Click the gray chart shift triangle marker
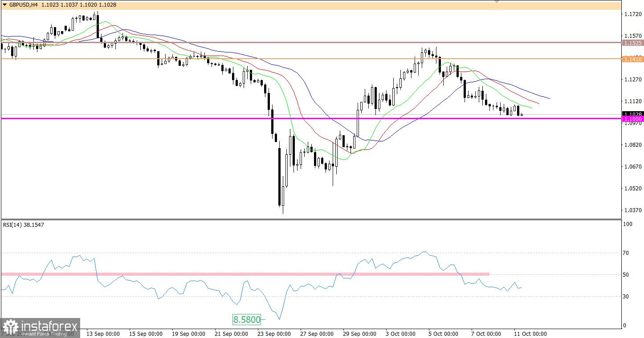644x338 pixels. coord(497,2)
